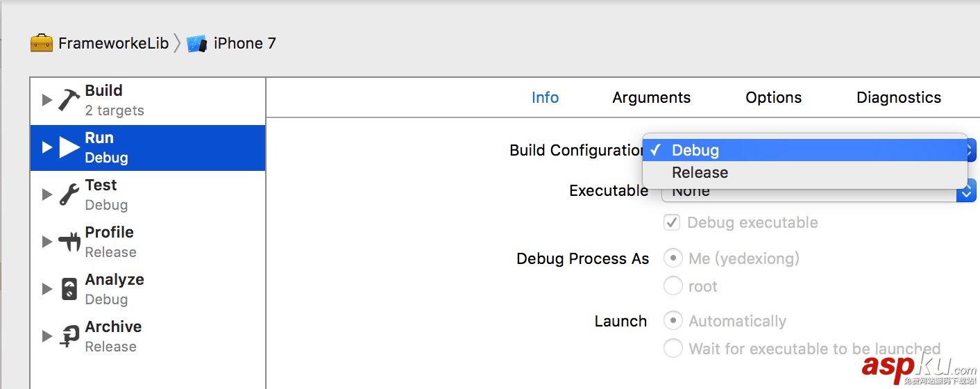Viewport: 980px width, 389px height.
Task: Open the Diagnostics tab
Action: (898, 98)
